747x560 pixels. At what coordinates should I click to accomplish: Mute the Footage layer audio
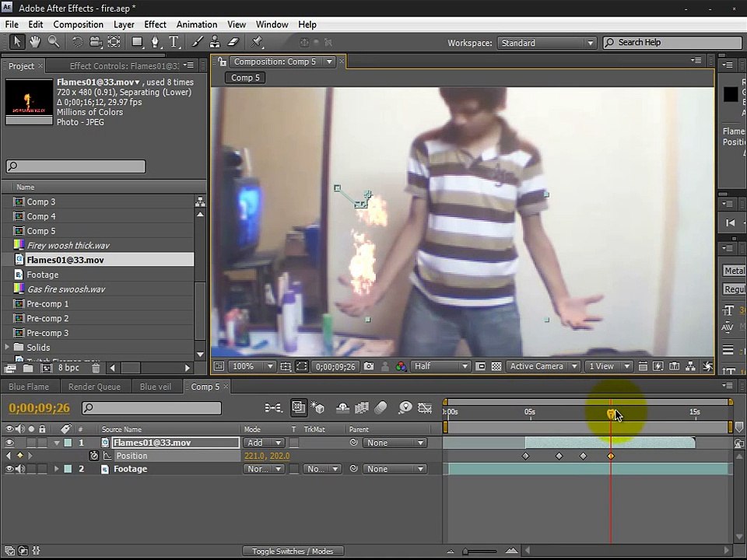tap(20, 468)
